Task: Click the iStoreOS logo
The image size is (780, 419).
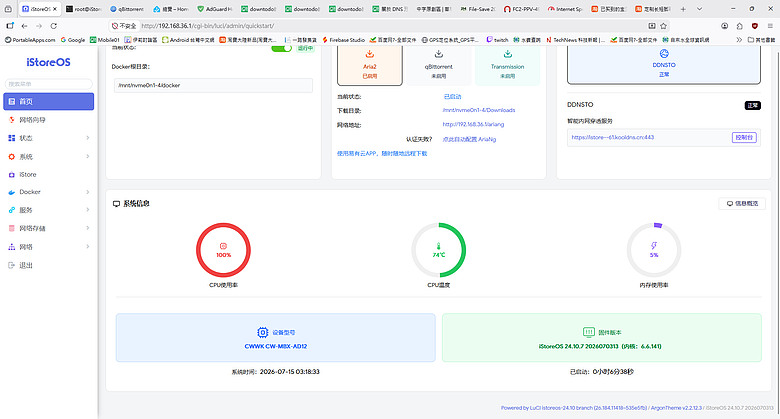Action: (48, 62)
